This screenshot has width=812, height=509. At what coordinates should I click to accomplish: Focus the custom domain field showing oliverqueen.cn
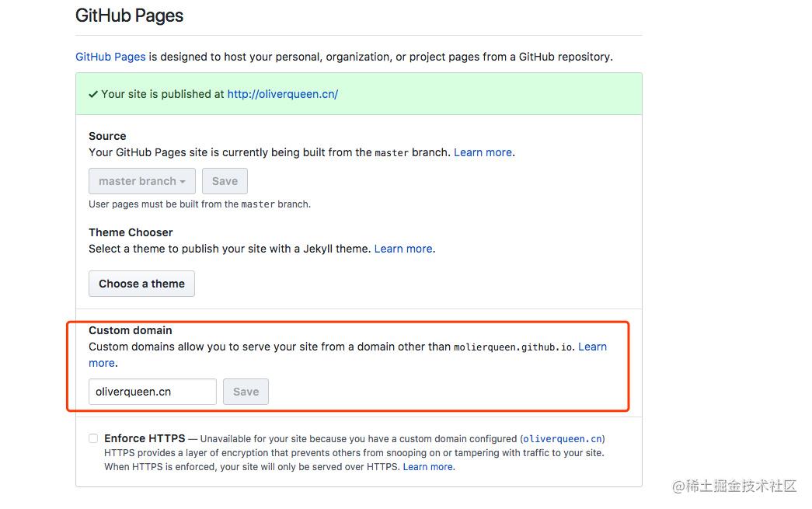point(152,392)
